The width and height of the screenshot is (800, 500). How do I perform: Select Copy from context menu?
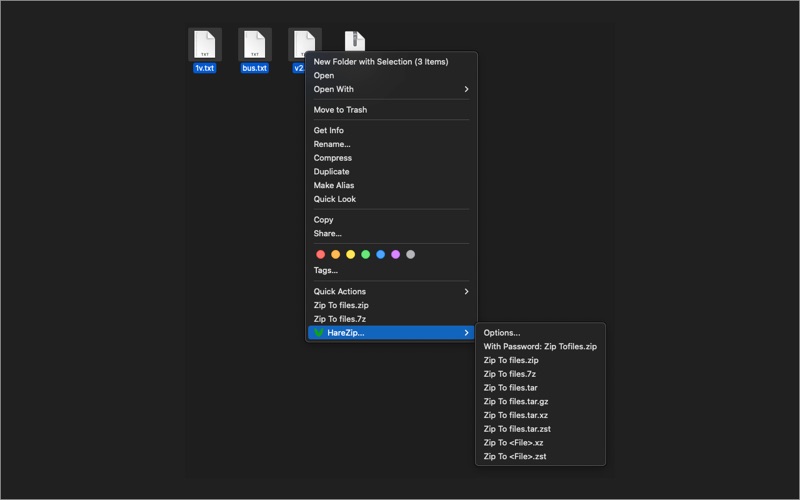tap(391, 220)
